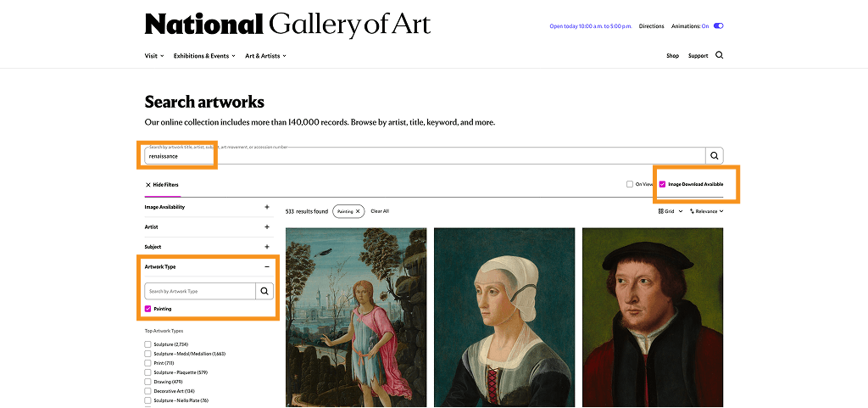Check the Print (711) checkbox

point(147,363)
